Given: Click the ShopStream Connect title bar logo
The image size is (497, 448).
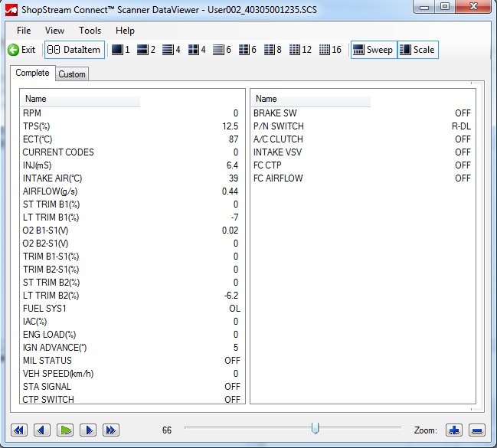Looking at the screenshot, I should pyautogui.click(x=11, y=10).
